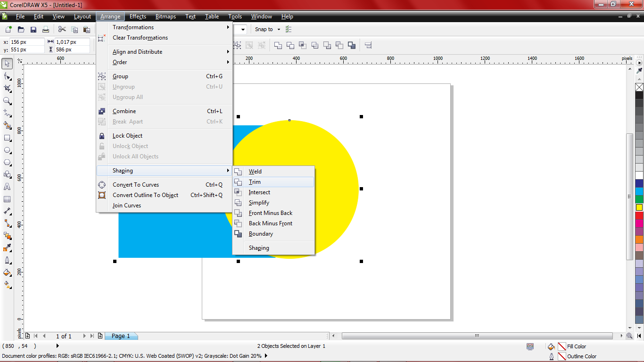The width and height of the screenshot is (644, 362).
Task: Select the Ellipse tool
Action: pyautogui.click(x=7, y=150)
